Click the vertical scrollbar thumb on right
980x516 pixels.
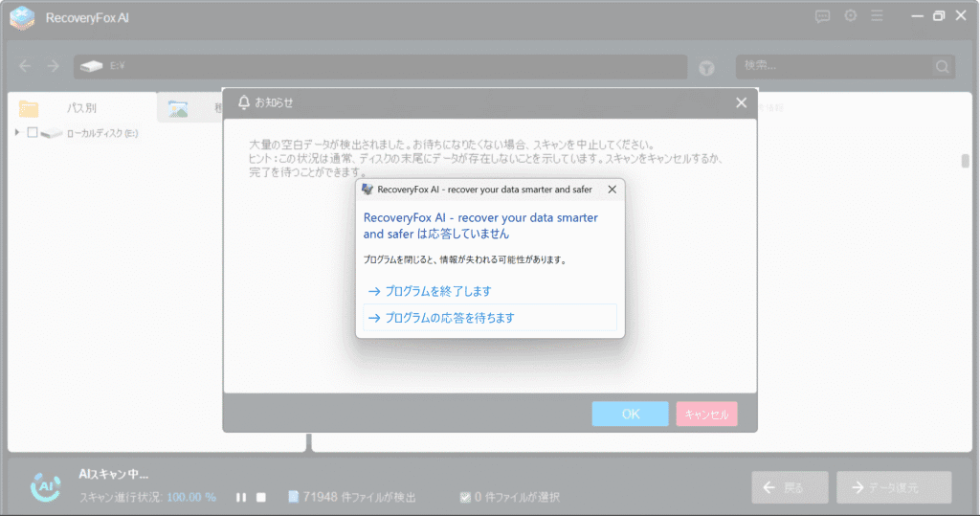965,161
